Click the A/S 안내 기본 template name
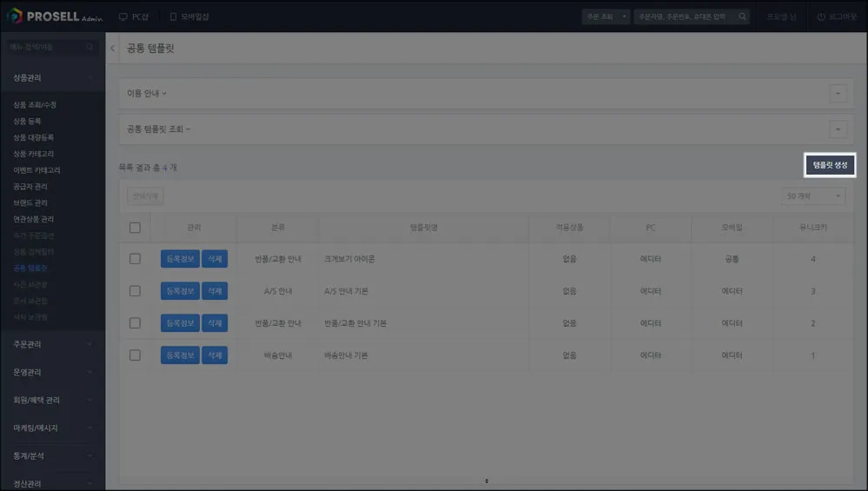 point(346,291)
